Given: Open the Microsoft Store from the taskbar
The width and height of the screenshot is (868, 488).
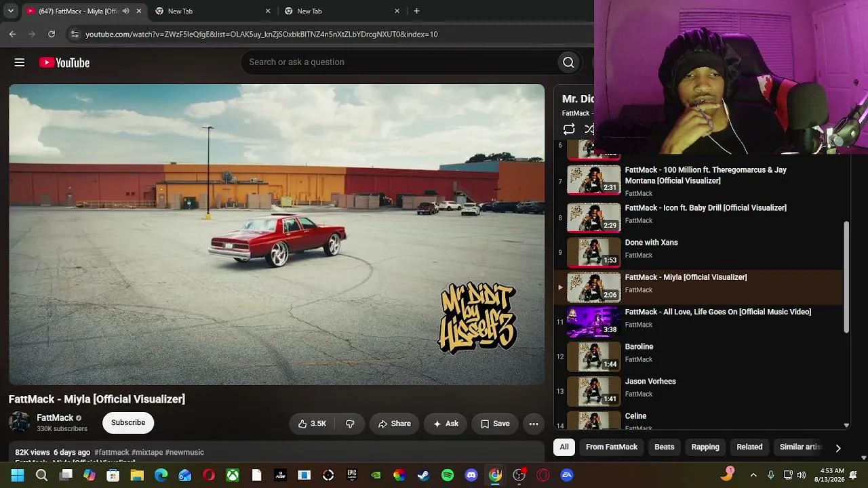Looking at the screenshot, I should pos(113,475).
